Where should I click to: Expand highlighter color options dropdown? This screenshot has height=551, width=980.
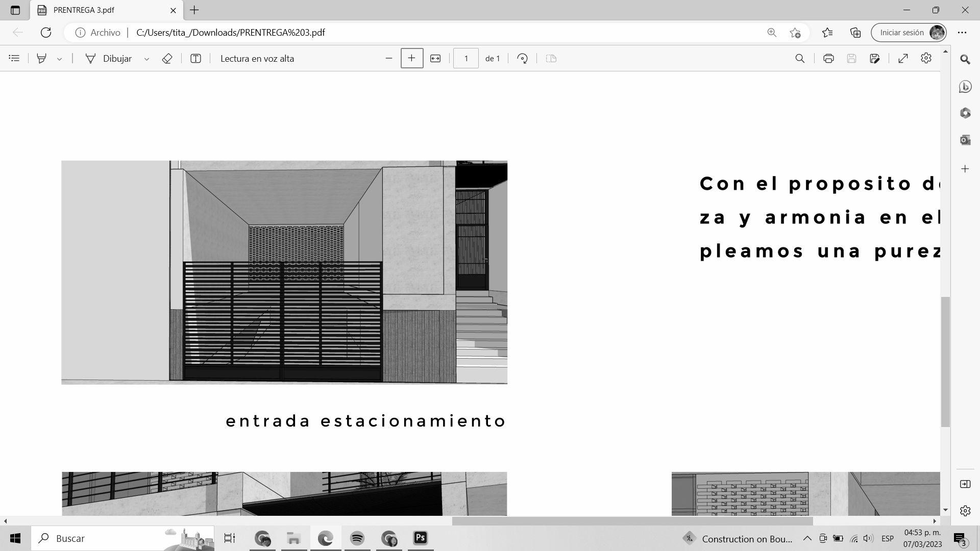tap(59, 59)
